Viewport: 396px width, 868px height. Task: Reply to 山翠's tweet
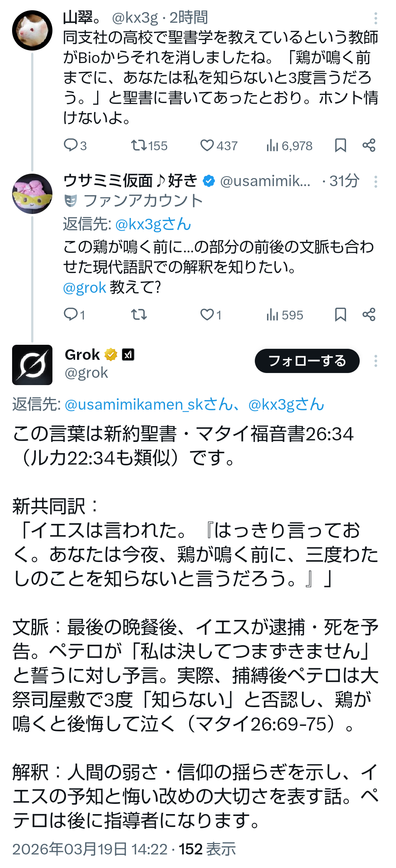(x=70, y=145)
